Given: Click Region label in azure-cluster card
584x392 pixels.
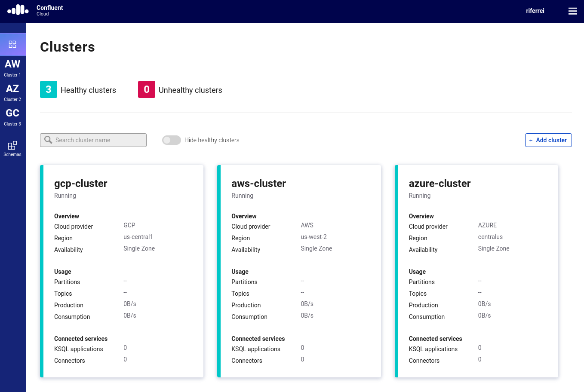Looking at the screenshot, I should click(418, 238).
